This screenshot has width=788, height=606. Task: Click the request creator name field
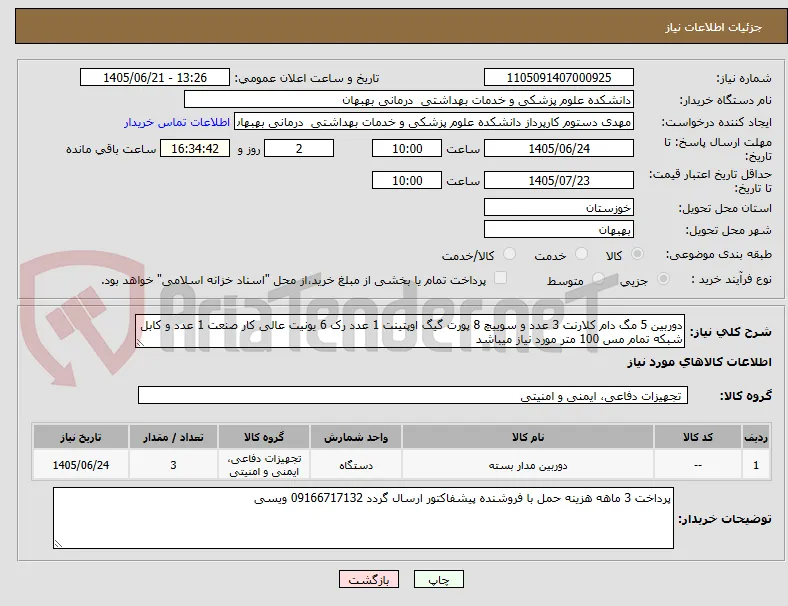coord(434,122)
